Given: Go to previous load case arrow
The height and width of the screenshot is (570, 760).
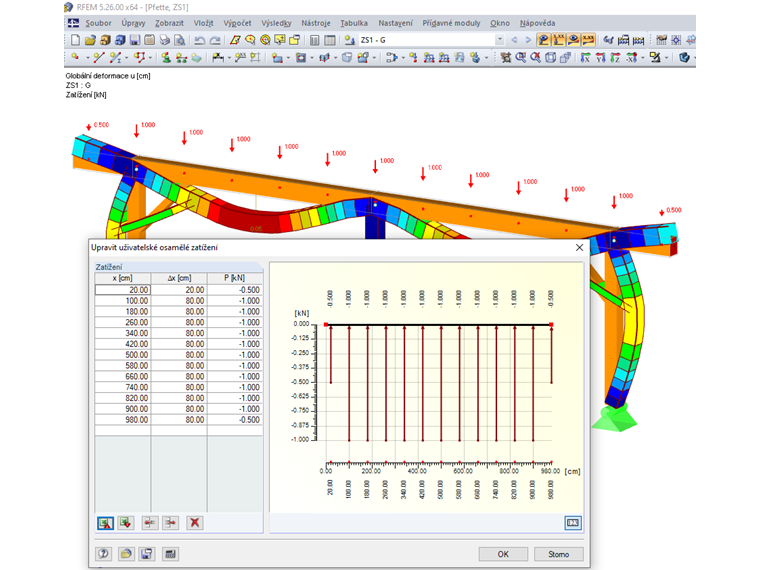Looking at the screenshot, I should point(514,40).
